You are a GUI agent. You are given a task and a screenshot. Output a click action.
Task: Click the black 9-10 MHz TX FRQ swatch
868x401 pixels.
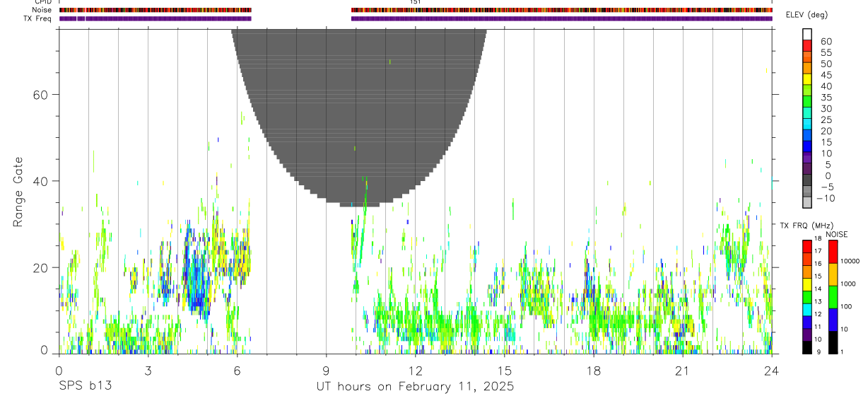pyautogui.click(x=807, y=347)
